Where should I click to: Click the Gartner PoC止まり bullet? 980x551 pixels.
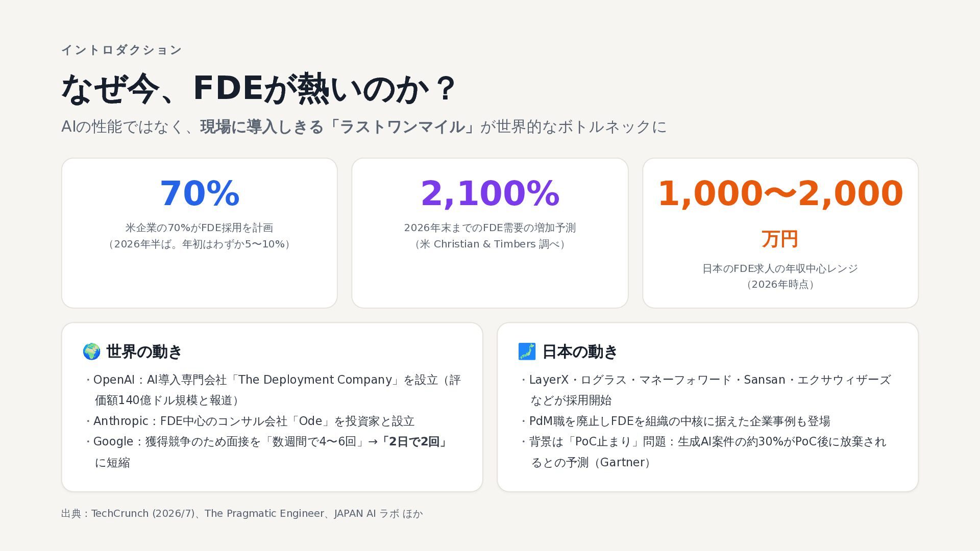point(703,452)
